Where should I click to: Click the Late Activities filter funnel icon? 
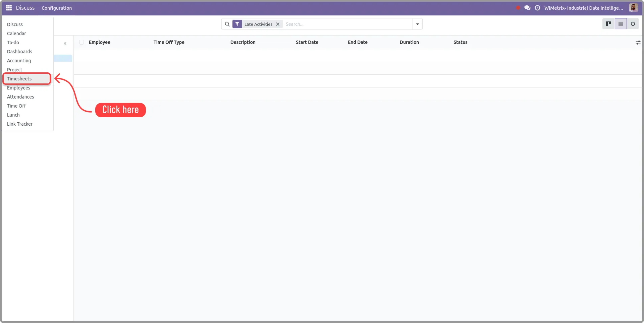click(x=237, y=24)
